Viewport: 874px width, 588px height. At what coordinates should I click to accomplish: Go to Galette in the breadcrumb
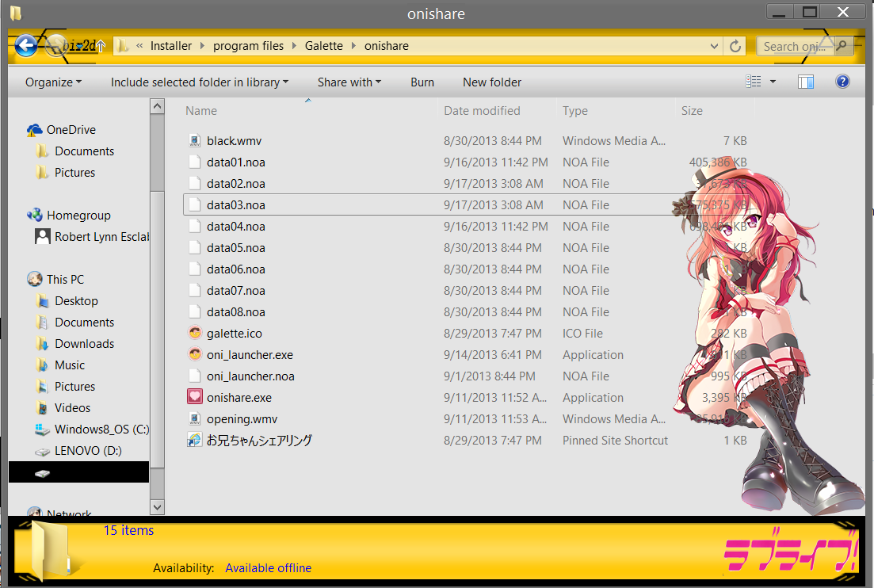click(x=324, y=46)
